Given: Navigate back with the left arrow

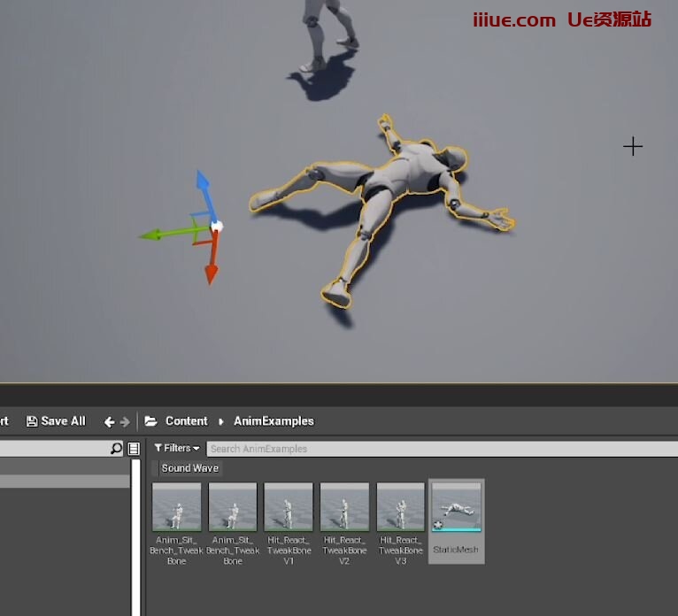Looking at the screenshot, I should click(110, 422).
